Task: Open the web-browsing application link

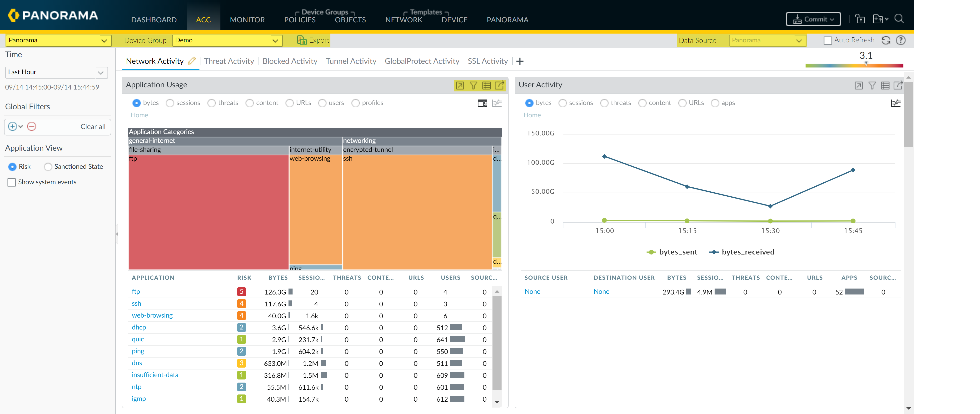Action: click(152, 315)
